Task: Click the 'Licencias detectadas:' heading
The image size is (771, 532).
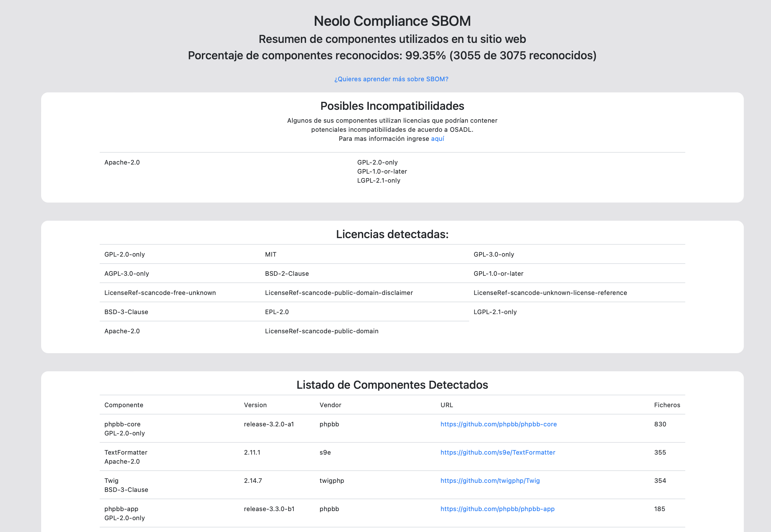Action: pos(392,234)
